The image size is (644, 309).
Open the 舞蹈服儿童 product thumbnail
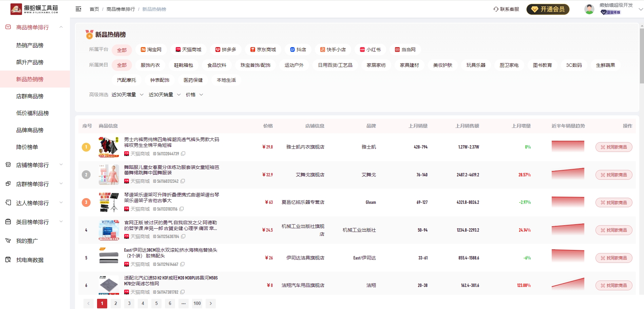pos(109,175)
